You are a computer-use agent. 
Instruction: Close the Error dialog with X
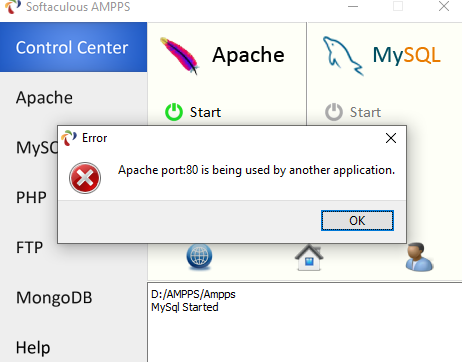(391, 138)
